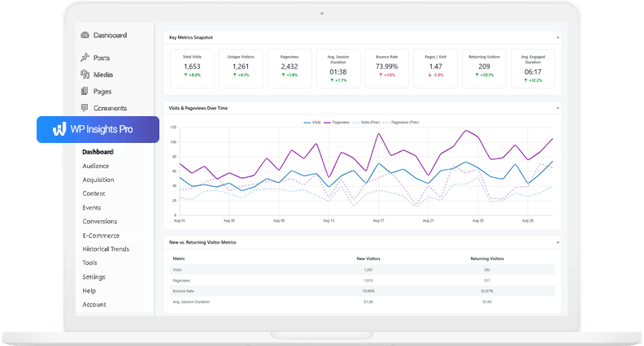
Task: Open the Conversions report
Action: (100, 222)
